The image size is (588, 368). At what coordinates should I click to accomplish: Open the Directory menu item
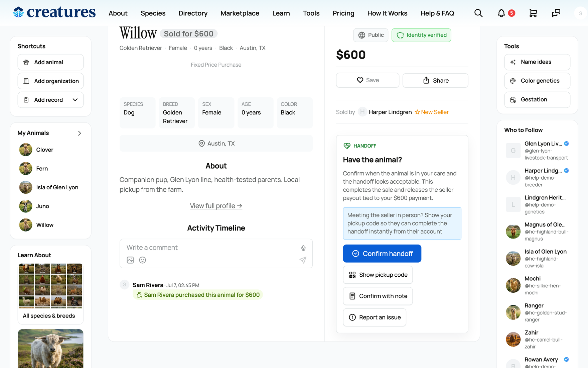[x=193, y=13]
